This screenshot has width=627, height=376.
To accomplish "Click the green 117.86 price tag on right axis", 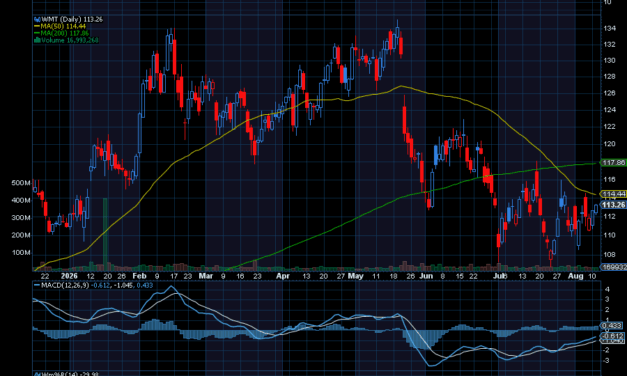I will [614, 163].
